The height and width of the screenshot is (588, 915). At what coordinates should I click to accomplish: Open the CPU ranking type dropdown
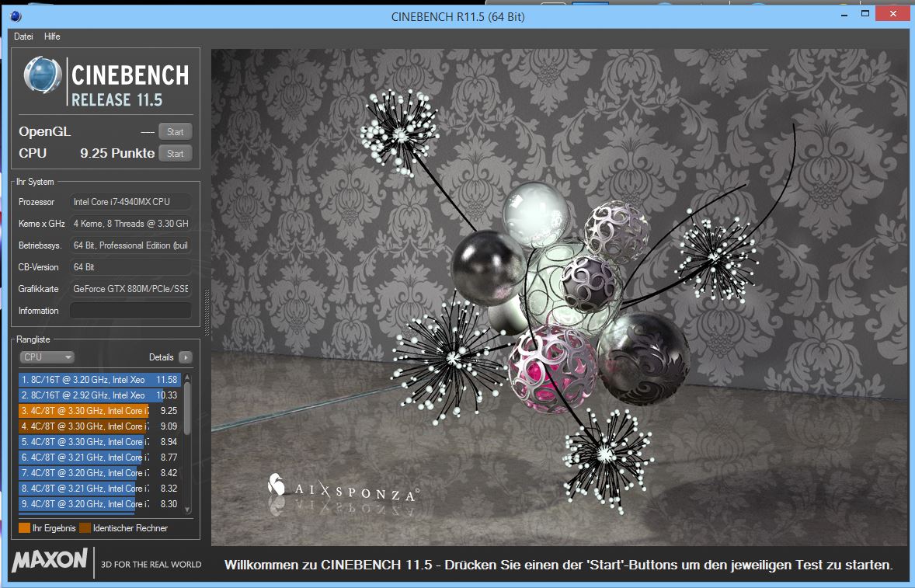pos(47,357)
